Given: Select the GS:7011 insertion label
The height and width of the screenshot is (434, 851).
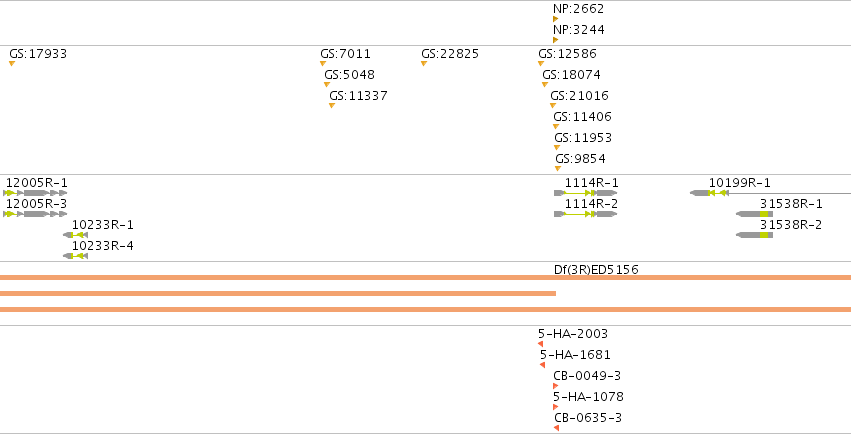Looking at the screenshot, I should coord(345,54).
